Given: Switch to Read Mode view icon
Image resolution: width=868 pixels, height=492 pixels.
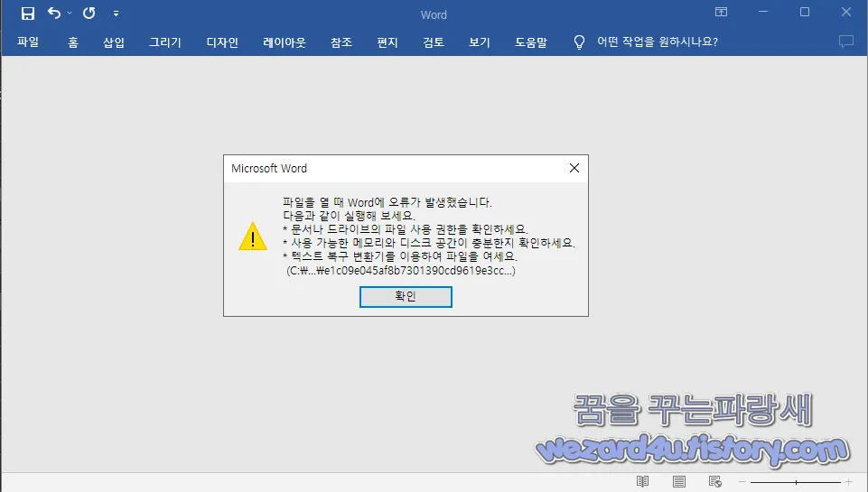Looking at the screenshot, I should [642, 481].
